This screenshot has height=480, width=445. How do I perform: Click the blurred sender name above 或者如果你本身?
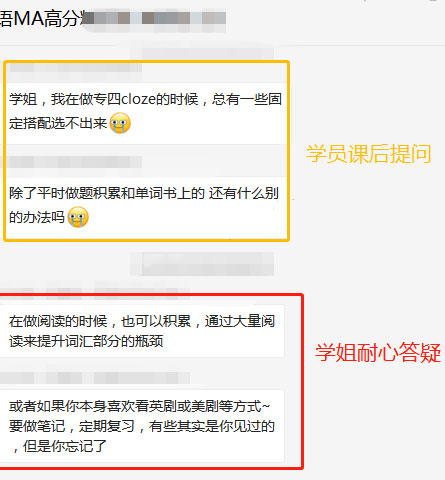click(x=95, y=378)
